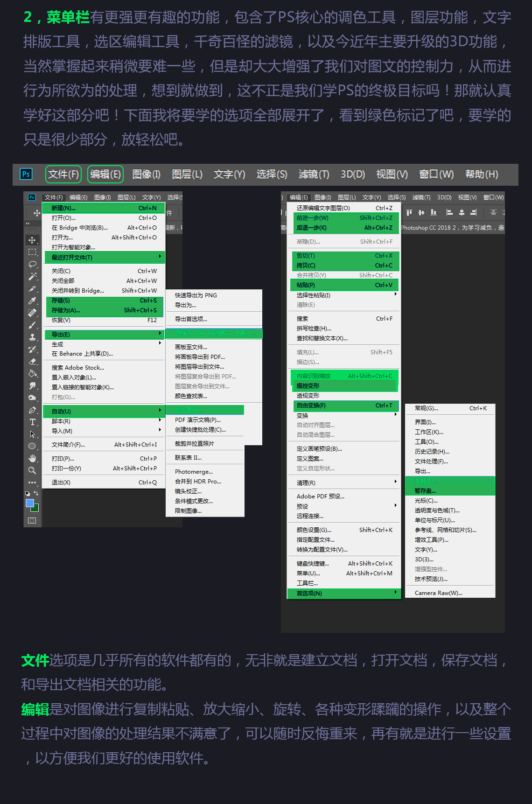Open the three-dots Edit Toolbar button
The width and height of the screenshot is (532, 804).
click(x=32, y=482)
